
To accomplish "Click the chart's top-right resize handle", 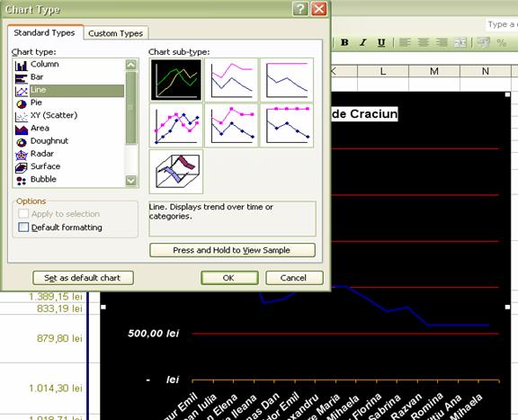I will [x=507, y=94].
